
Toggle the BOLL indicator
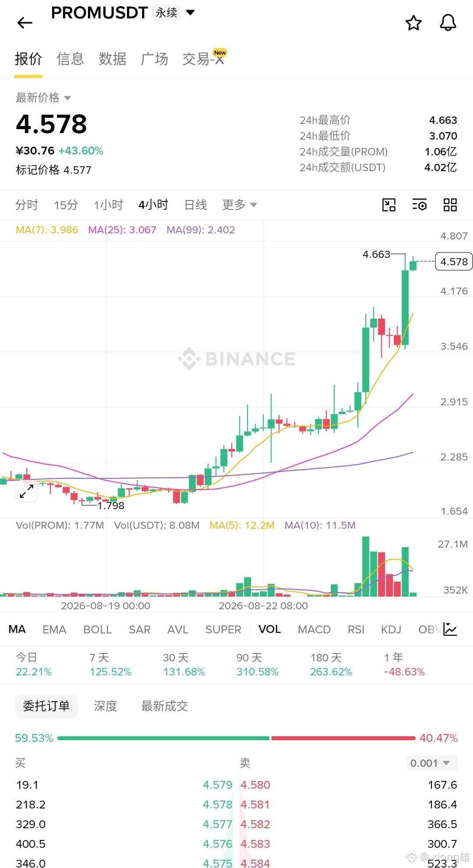click(x=97, y=629)
